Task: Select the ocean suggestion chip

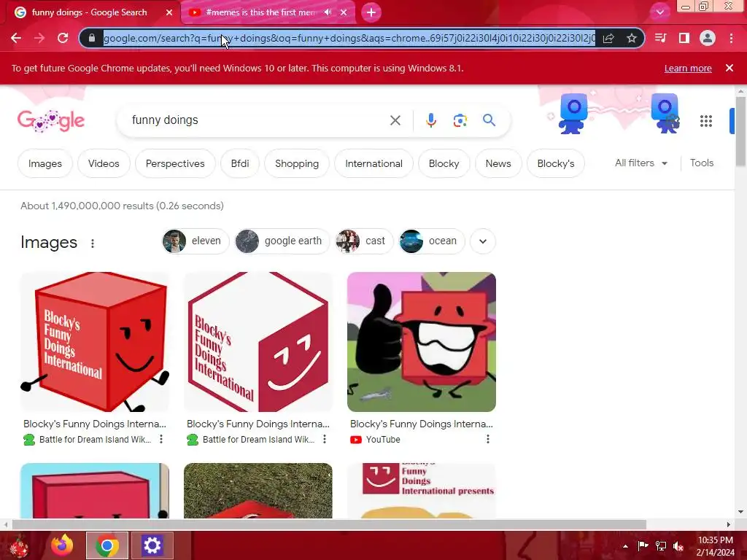Action: click(x=431, y=241)
